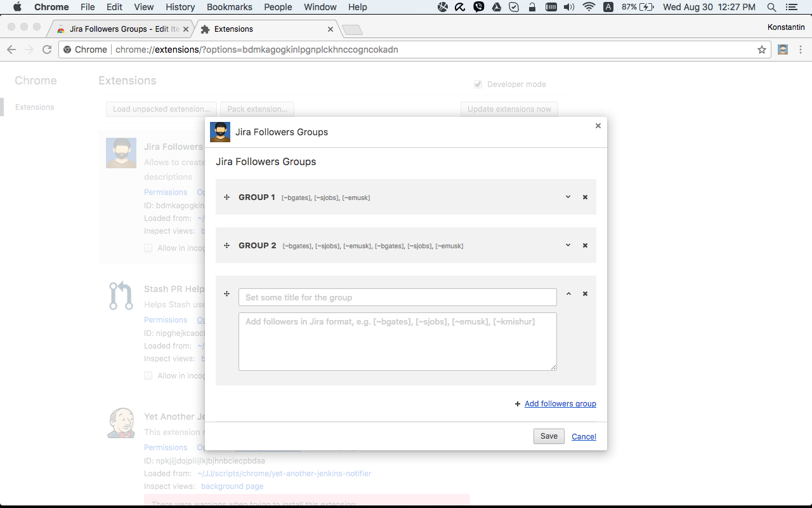
Task: Open the Bookmarks menu
Action: [230, 7]
